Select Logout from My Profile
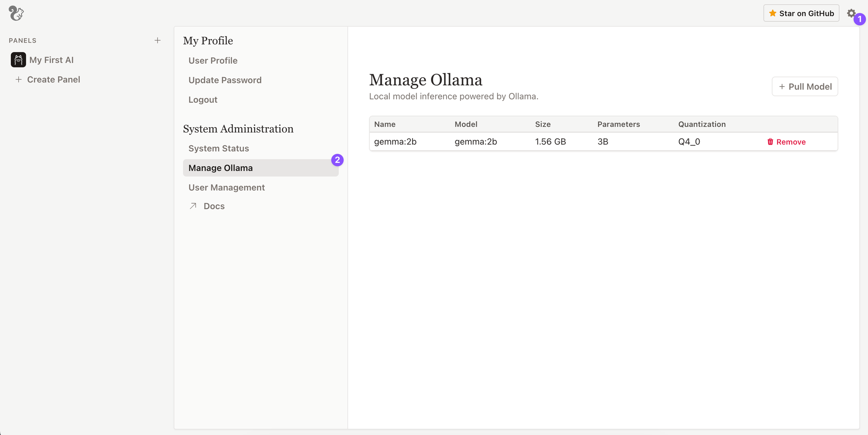Viewport: 868px width, 435px height. [x=203, y=100]
